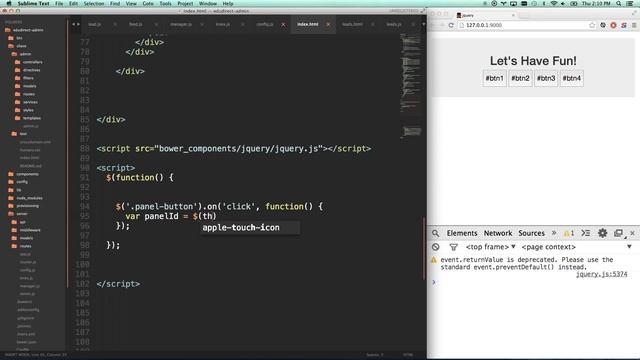Screen dimensions: 640x360
Task: Open the top frame selector dropdown
Action: [490, 247]
